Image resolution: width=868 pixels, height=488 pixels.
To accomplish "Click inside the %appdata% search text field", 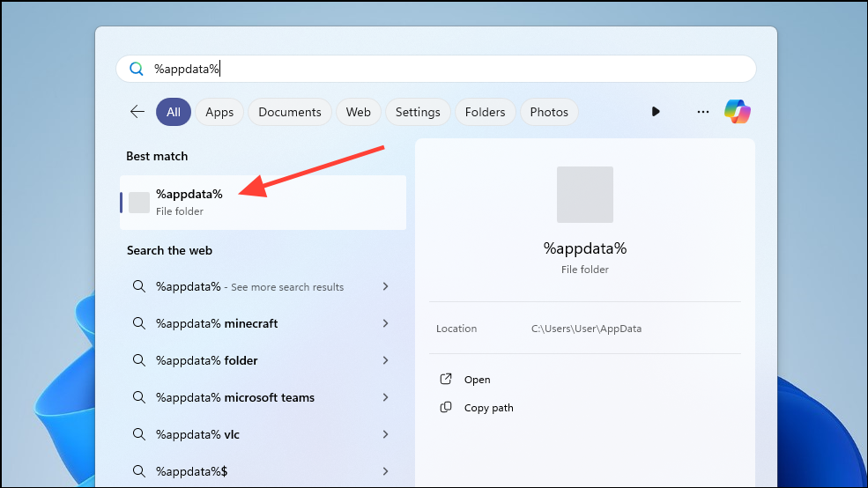I will (435, 69).
